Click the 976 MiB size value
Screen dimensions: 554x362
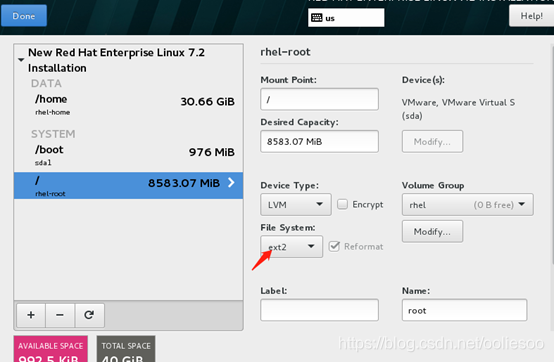click(212, 152)
